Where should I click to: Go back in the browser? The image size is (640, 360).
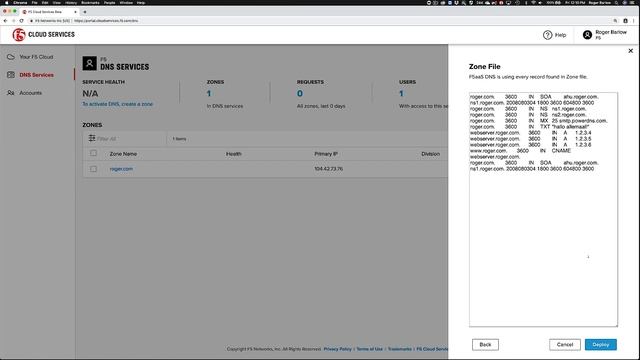click(x=5, y=20)
